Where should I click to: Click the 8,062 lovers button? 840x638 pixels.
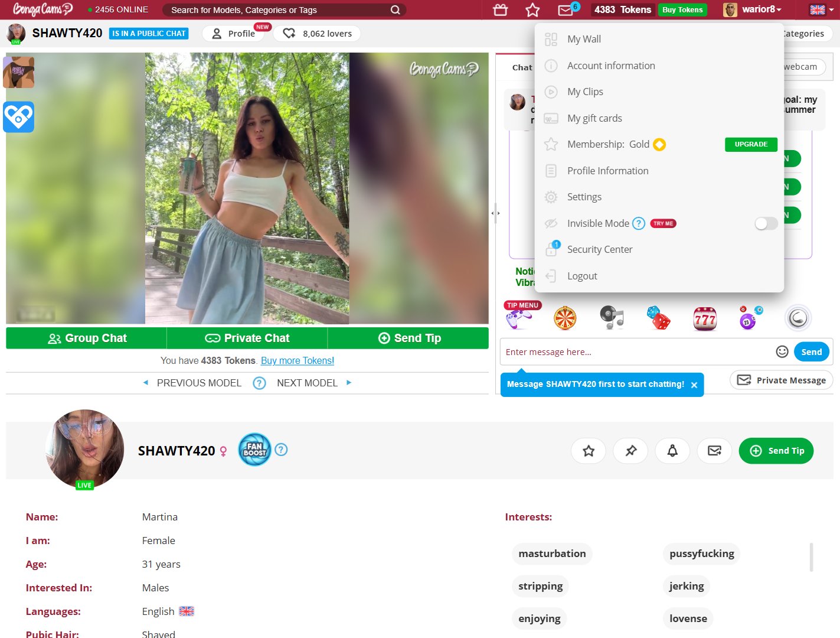(x=318, y=34)
